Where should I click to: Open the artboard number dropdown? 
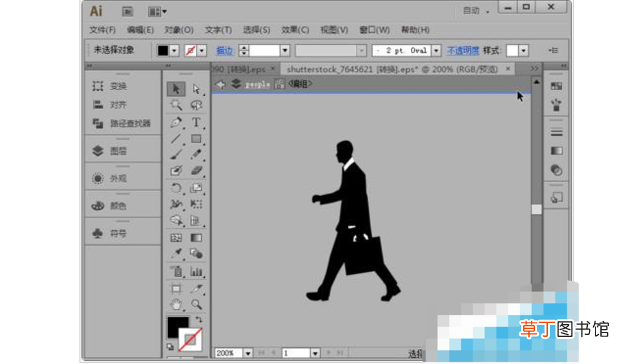click(x=315, y=353)
